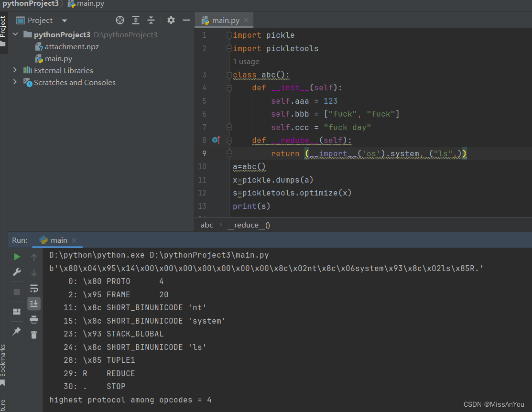Expand all nodes in the Project tree
Image resolution: width=532 pixels, height=412 pixels.
[x=135, y=20]
